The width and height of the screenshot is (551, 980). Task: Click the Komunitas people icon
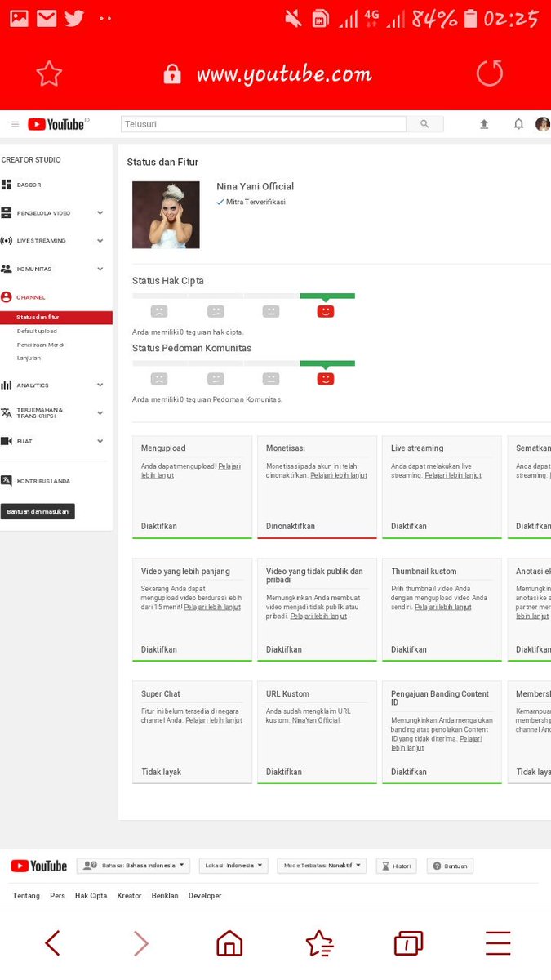coord(7,269)
